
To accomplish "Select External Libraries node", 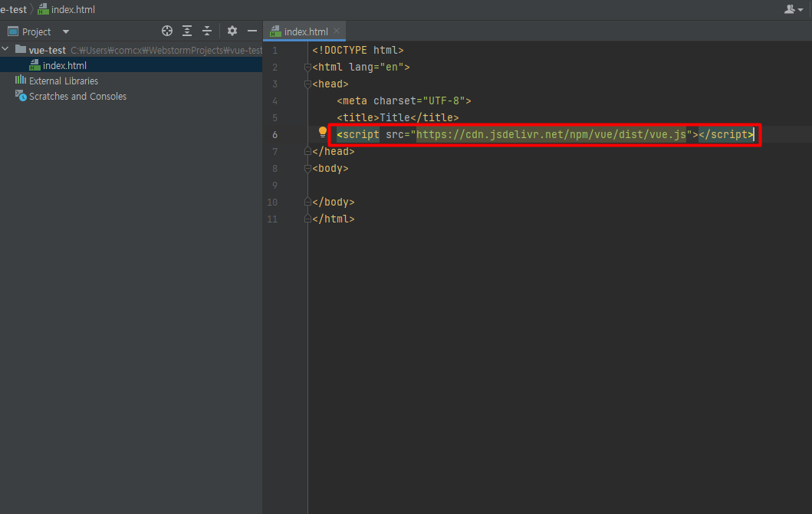I will pos(63,81).
